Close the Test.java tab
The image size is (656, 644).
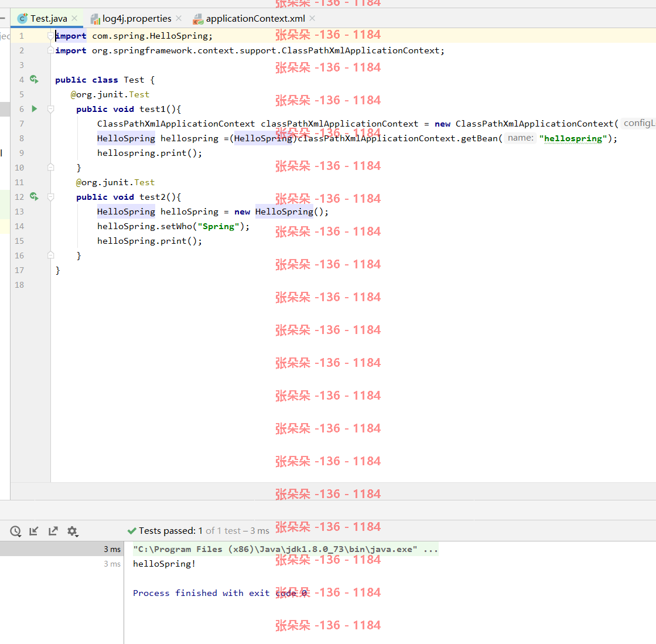tap(74, 18)
